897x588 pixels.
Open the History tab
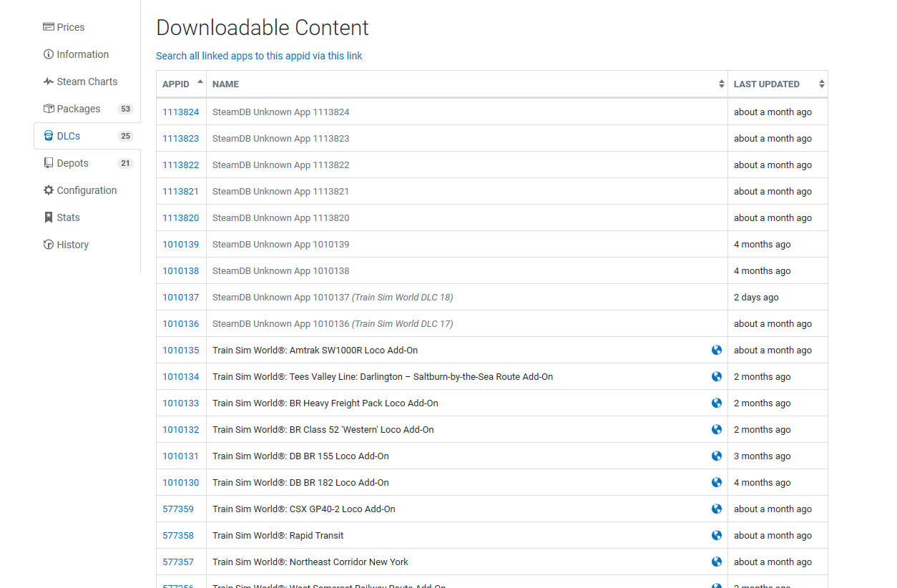pos(72,245)
